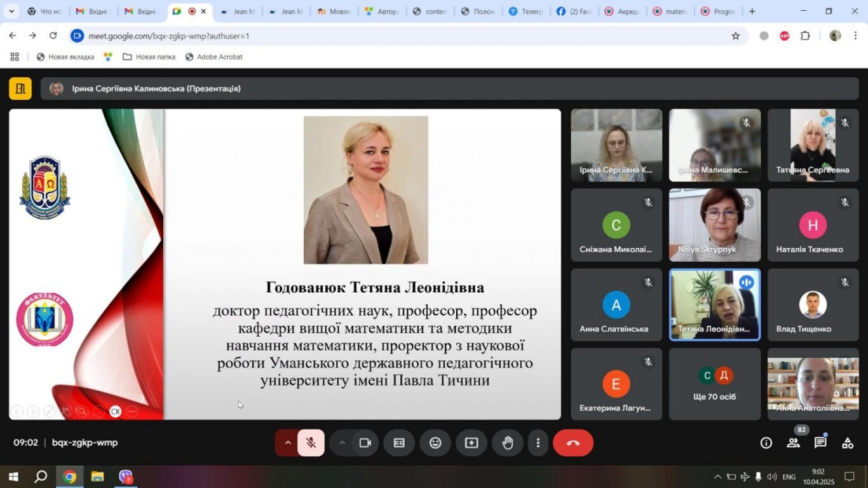Open the activities icon
The width and height of the screenshot is (868, 488).
(848, 443)
